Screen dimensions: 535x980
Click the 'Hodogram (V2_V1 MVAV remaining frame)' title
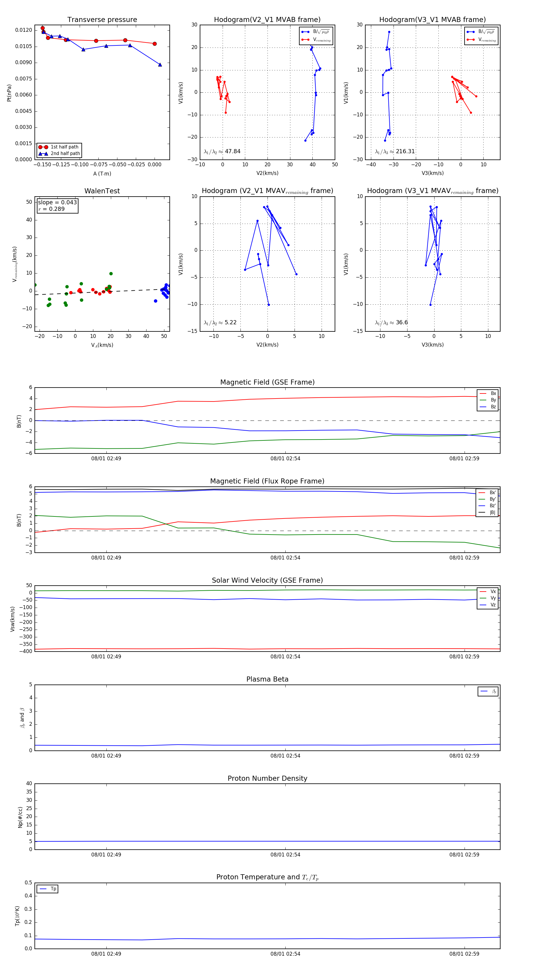tap(267, 191)
